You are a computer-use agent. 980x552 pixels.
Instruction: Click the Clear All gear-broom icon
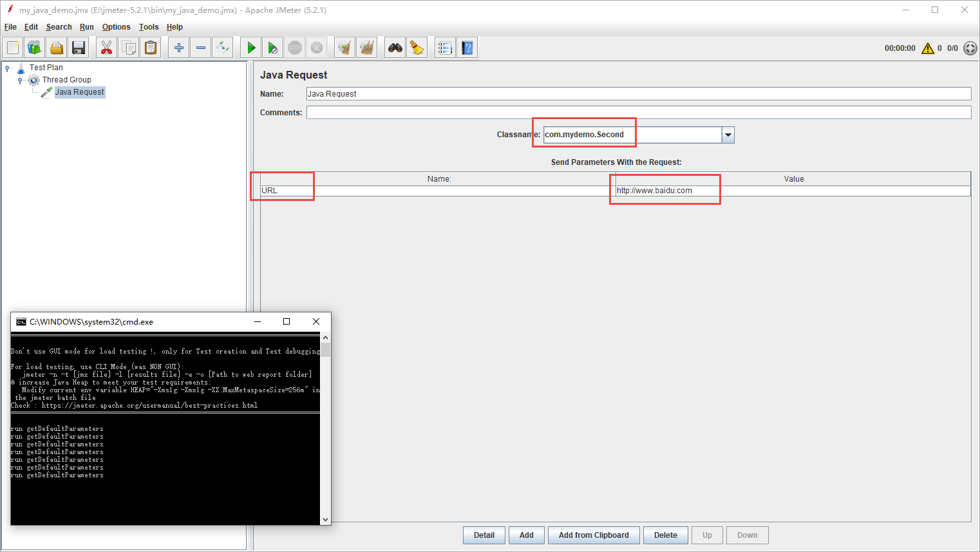[x=367, y=48]
